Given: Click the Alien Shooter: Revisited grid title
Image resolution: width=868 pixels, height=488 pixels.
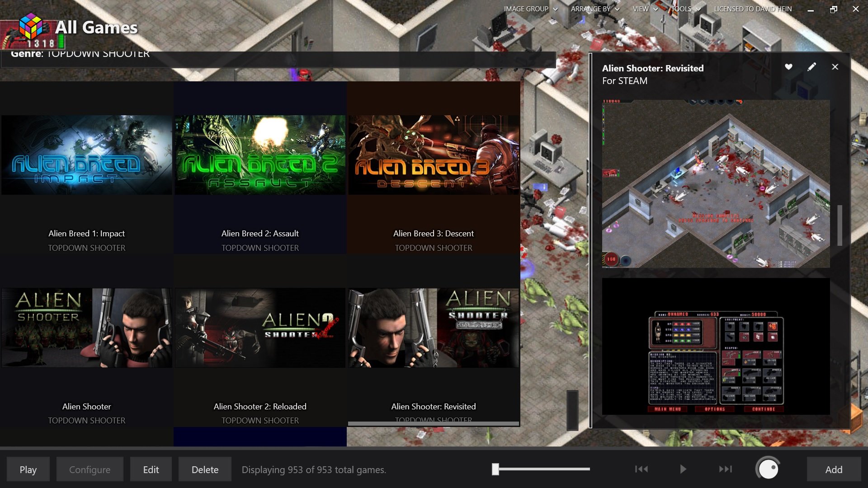Looking at the screenshot, I should click(x=434, y=407).
